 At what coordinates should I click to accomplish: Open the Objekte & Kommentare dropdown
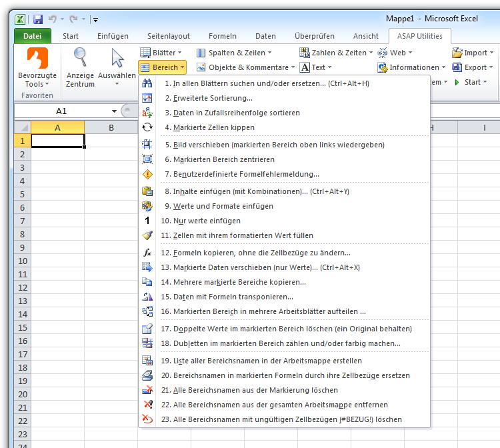pos(245,67)
